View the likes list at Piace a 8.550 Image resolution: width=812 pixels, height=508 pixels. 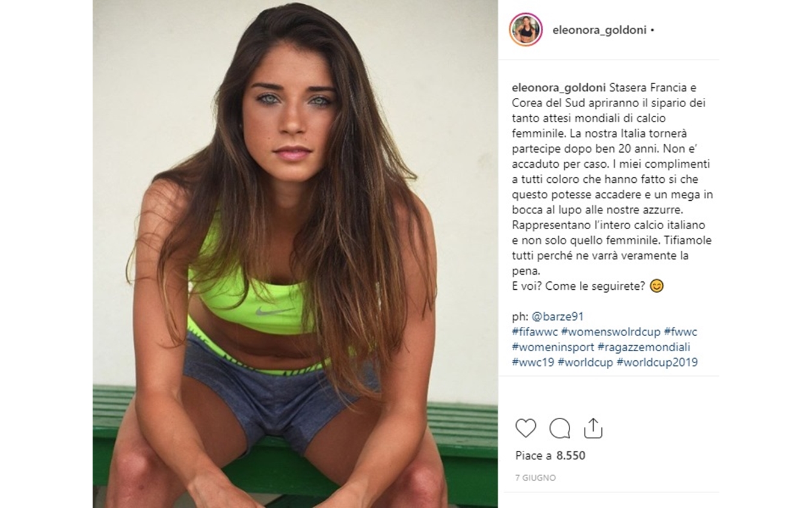[550, 456]
